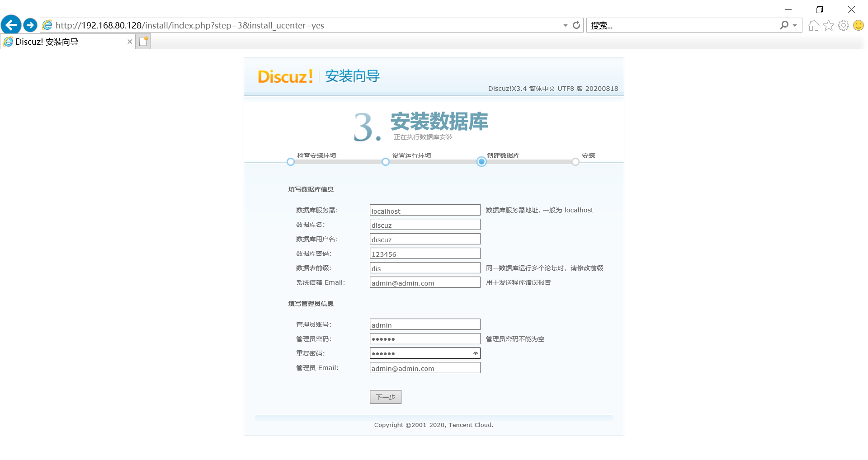
Task: Click the search magnifier icon
Action: [x=784, y=25]
